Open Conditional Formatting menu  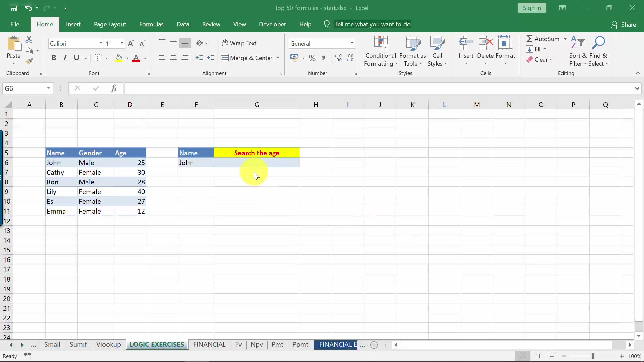(381, 51)
